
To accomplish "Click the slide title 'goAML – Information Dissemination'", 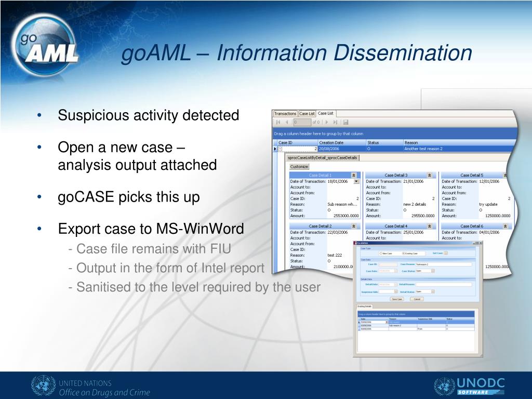I will click(297, 54).
